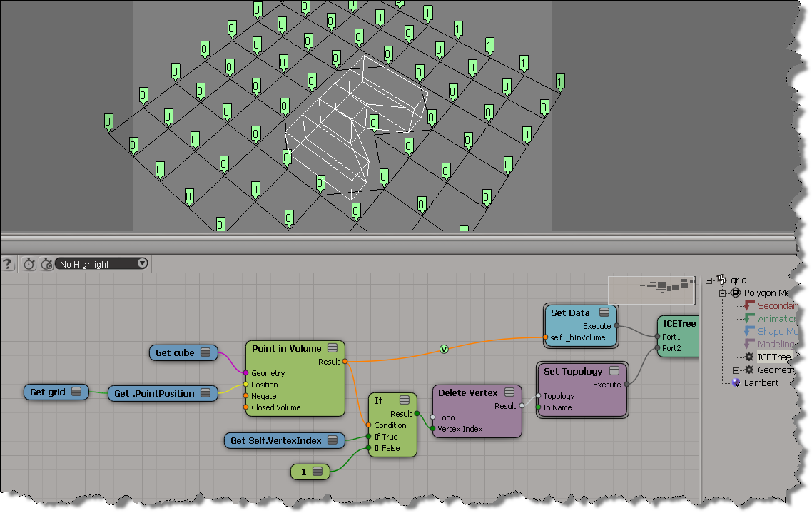The height and width of the screenshot is (513, 812).
Task: Click the Negate port on Point in Volume
Action: (245, 396)
